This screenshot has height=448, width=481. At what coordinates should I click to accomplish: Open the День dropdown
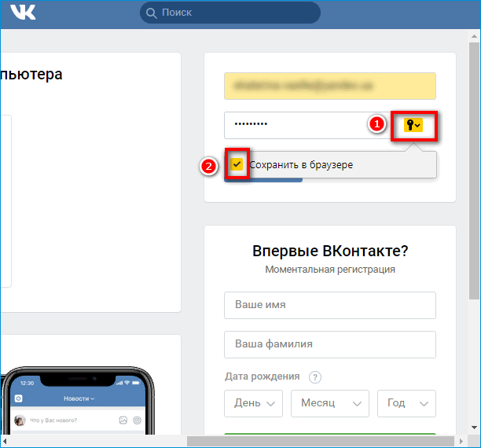pos(253,403)
